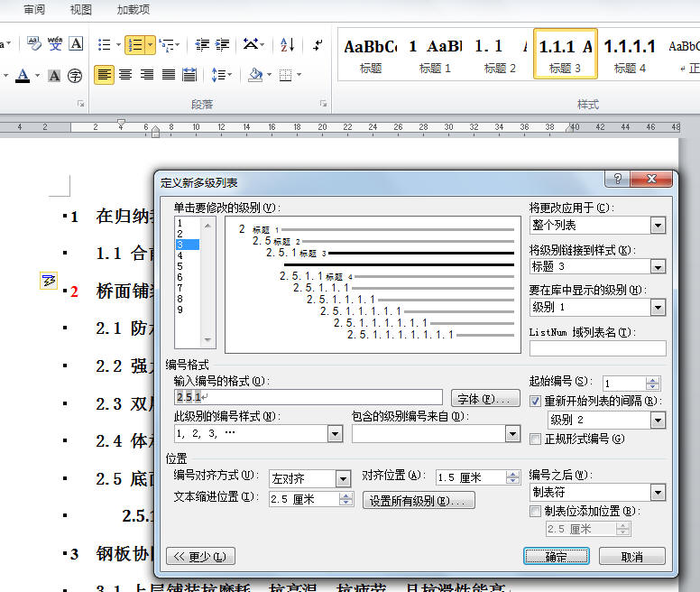
Task: Open link level to style dropdown
Action: click(657, 267)
